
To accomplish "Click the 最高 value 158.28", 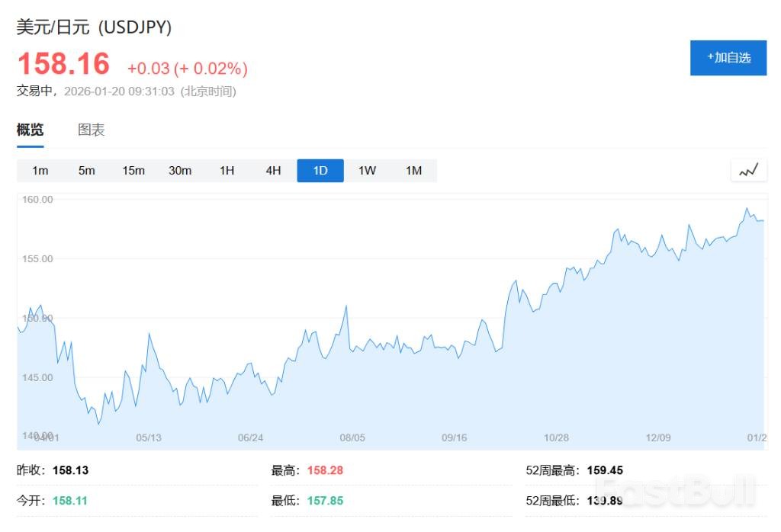I will click(325, 470).
